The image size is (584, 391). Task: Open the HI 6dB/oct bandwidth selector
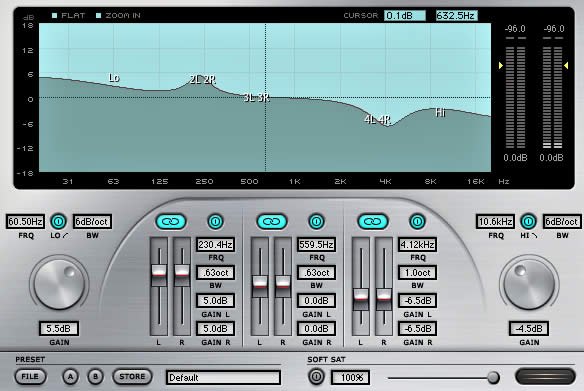[x=562, y=222]
